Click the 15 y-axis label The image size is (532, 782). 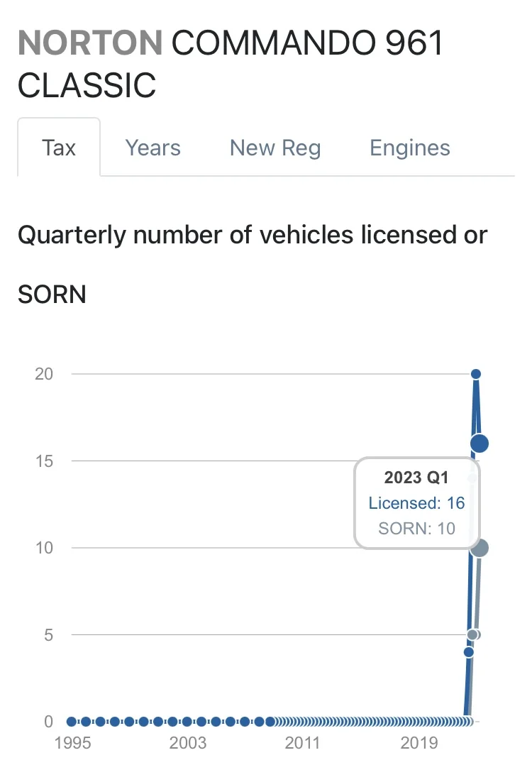(44, 461)
